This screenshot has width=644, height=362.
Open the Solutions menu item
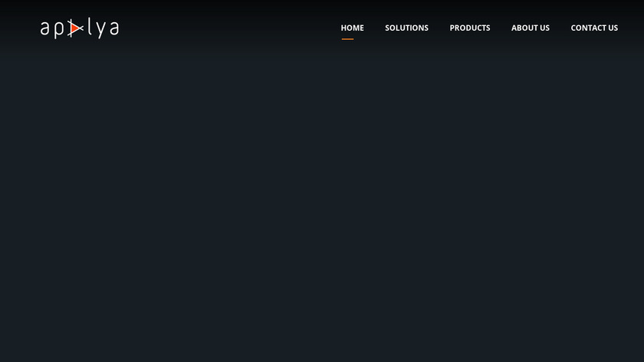point(406,28)
